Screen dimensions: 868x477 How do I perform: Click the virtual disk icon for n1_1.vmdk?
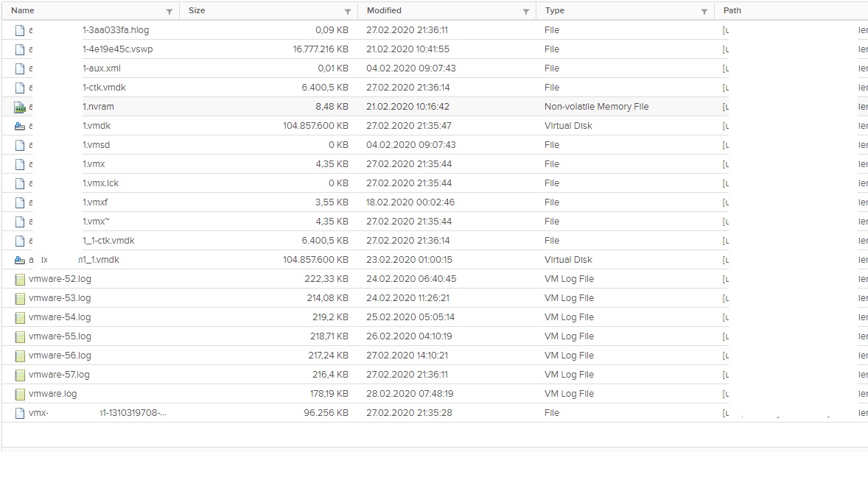pyautogui.click(x=20, y=260)
